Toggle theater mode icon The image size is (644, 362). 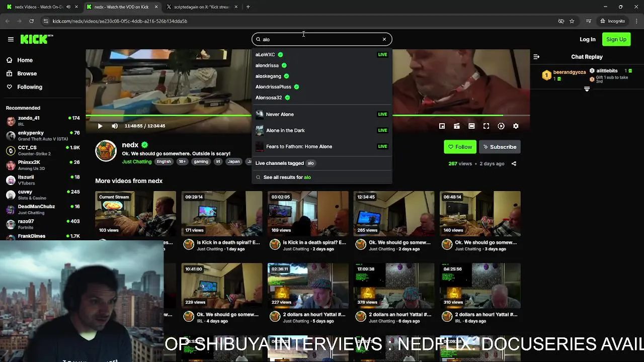tap(471, 126)
